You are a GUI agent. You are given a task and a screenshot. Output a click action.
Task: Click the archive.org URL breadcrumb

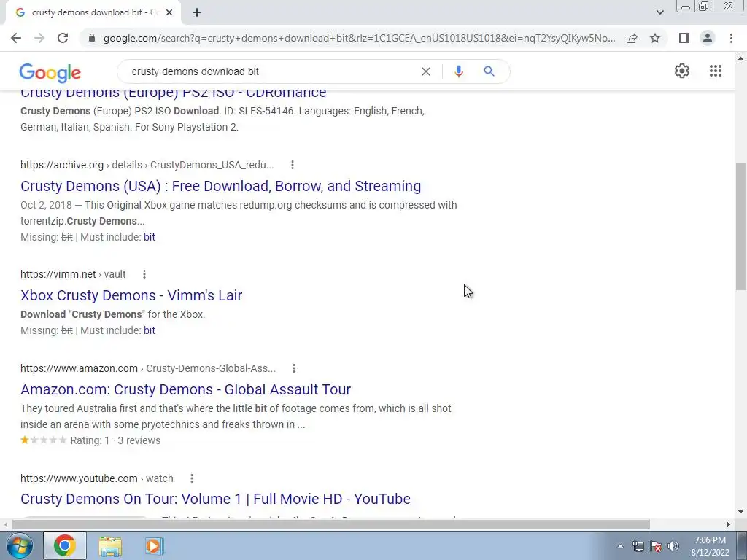point(147,165)
